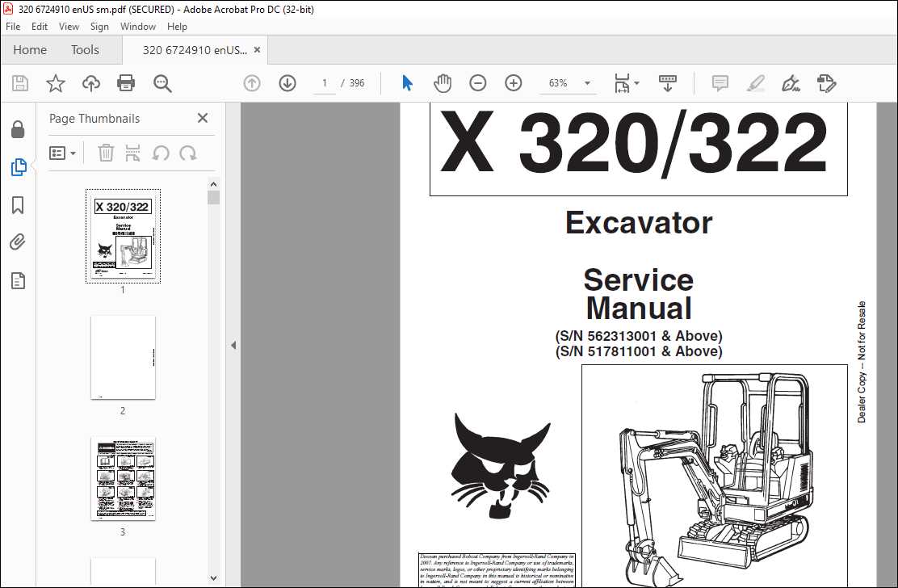The width and height of the screenshot is (898, 588).
Task: Expand fit page tool dropdown arrow
Action: pyautogui.click(x=637, y=83)
